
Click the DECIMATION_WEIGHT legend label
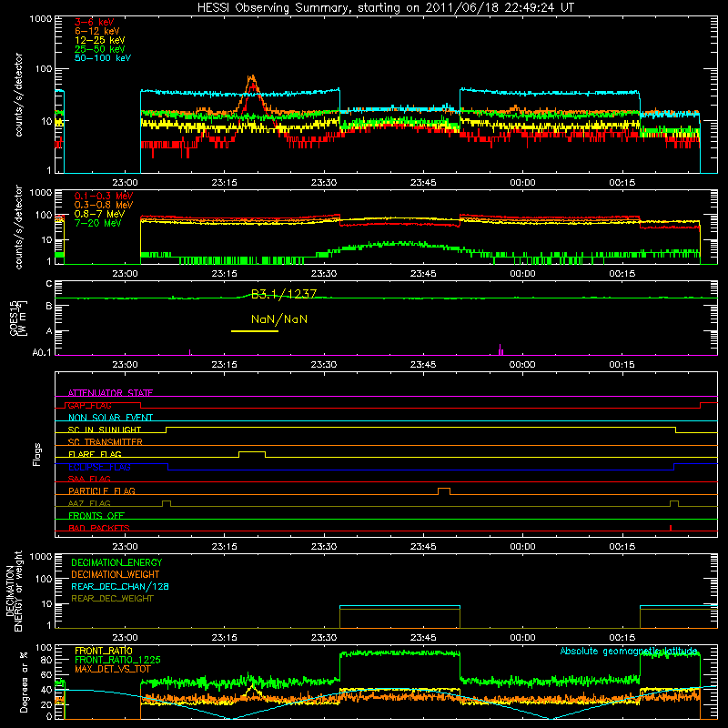click(x=116, y=574)
